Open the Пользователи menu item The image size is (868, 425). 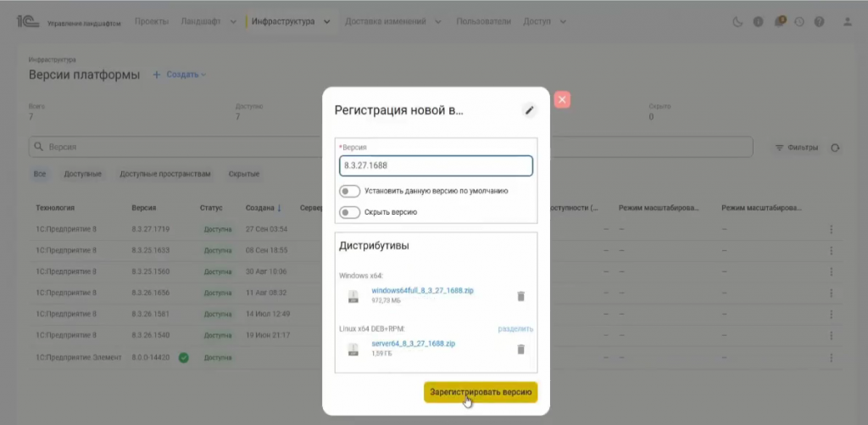[483, 21]
